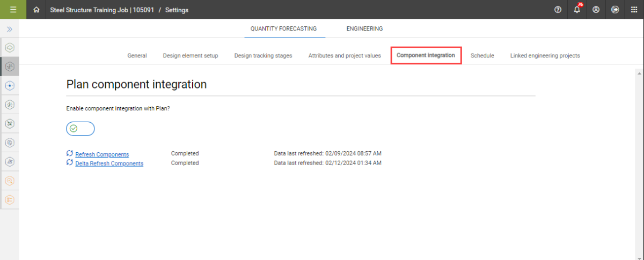The image size is (644, 260).
Task: Click the first hexagon icon in sidebar
Action: (10, 47)
